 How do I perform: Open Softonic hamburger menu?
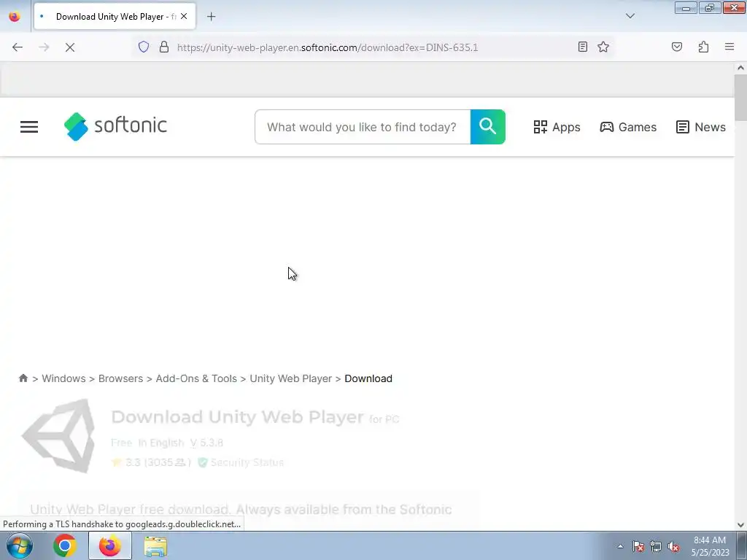pyautogui.click(x=29, y=127)
